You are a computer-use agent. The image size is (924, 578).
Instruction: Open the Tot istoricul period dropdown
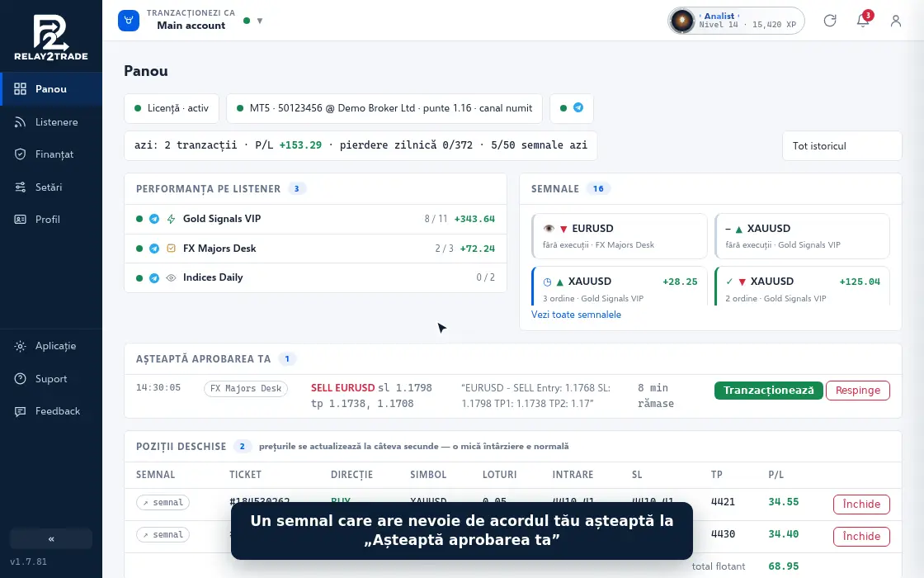tap(842, 145)
